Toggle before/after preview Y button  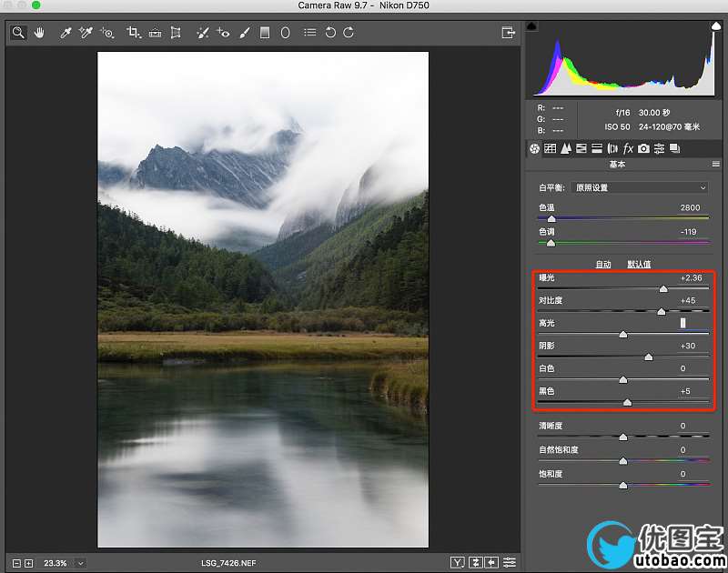click(458, 563)
